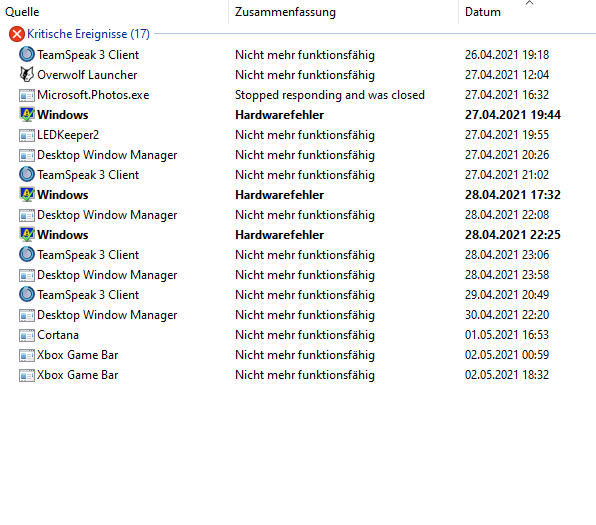Click Windows icon of 28.04.2021 17:32 event
Viewport: 596px width, 525px height.
27,194
